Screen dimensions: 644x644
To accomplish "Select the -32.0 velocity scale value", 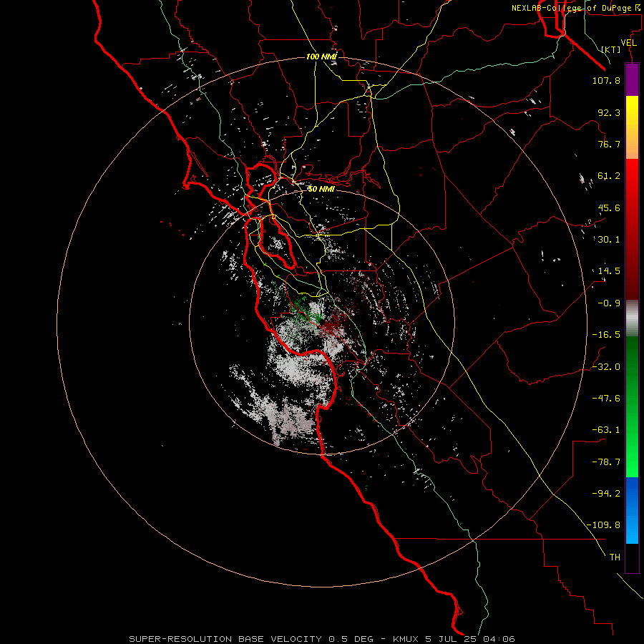I will pyautogui.click(x=606, y=367).
